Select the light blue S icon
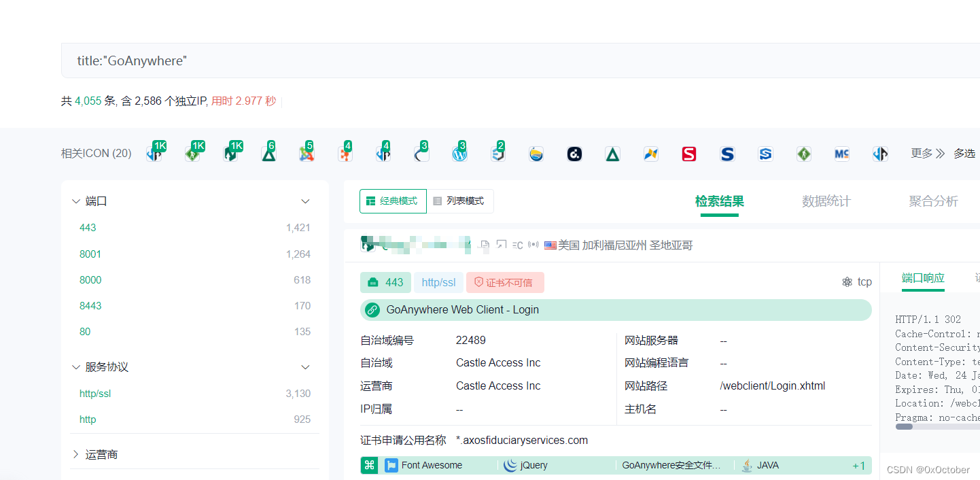 click(766, 154)
